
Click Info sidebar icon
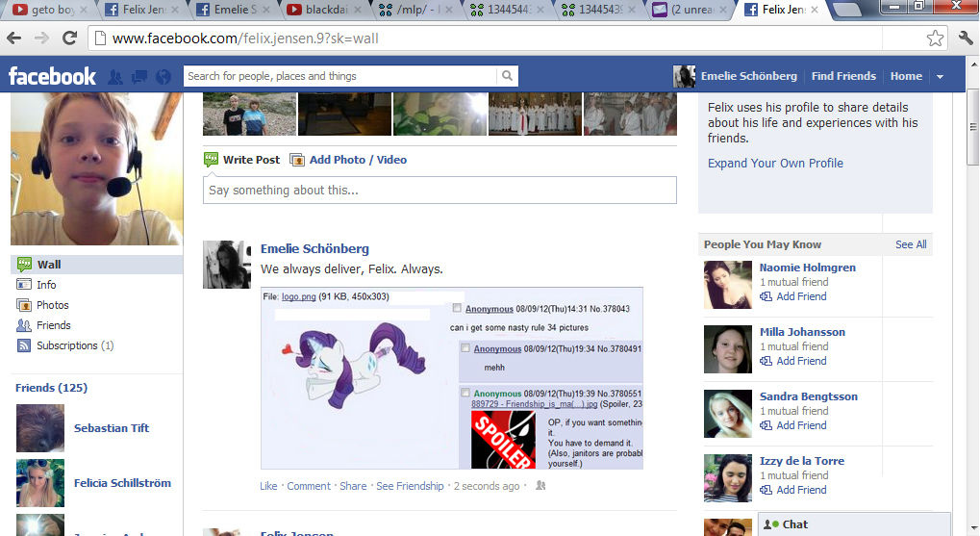coord(24,285)
